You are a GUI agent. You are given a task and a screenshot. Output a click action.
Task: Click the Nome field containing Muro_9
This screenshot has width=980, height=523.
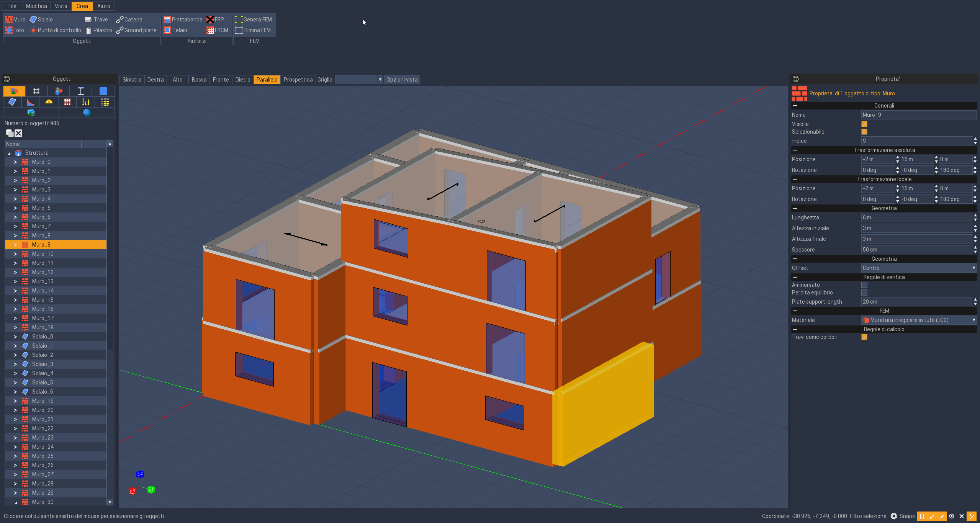(x=918, y=115)
